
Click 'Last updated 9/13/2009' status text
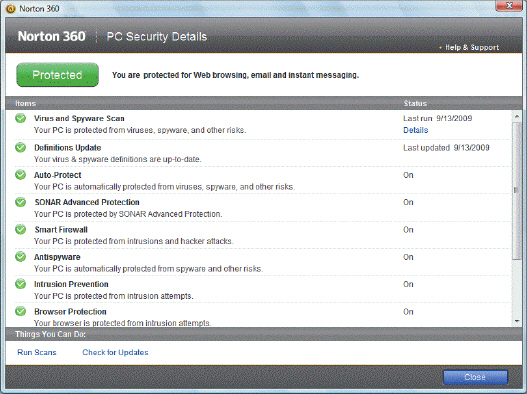pos(446,148)
